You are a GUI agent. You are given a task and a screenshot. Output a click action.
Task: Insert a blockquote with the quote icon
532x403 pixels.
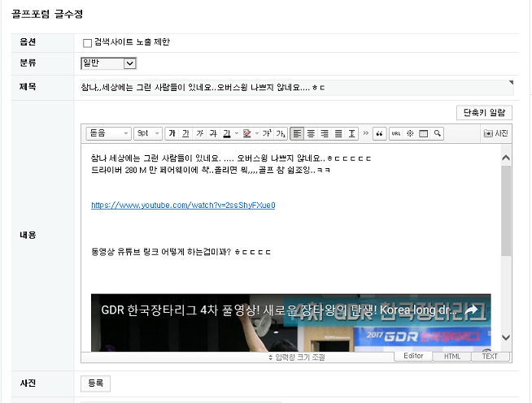(x=378, y=133)
